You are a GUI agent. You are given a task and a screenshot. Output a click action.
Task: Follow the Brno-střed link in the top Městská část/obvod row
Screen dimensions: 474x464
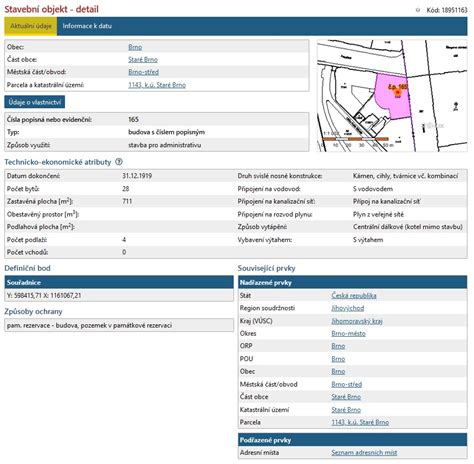[x=144, y=72]
